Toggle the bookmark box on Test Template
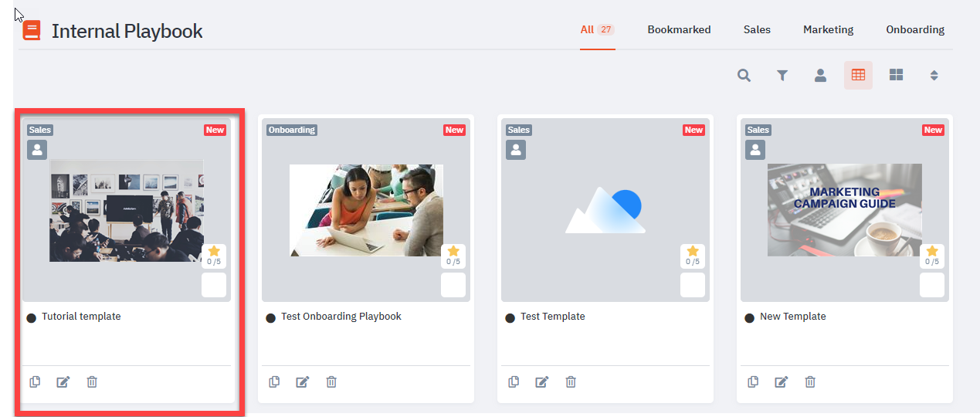This screenshot has height=417, width=980. [x=693, y=285]
